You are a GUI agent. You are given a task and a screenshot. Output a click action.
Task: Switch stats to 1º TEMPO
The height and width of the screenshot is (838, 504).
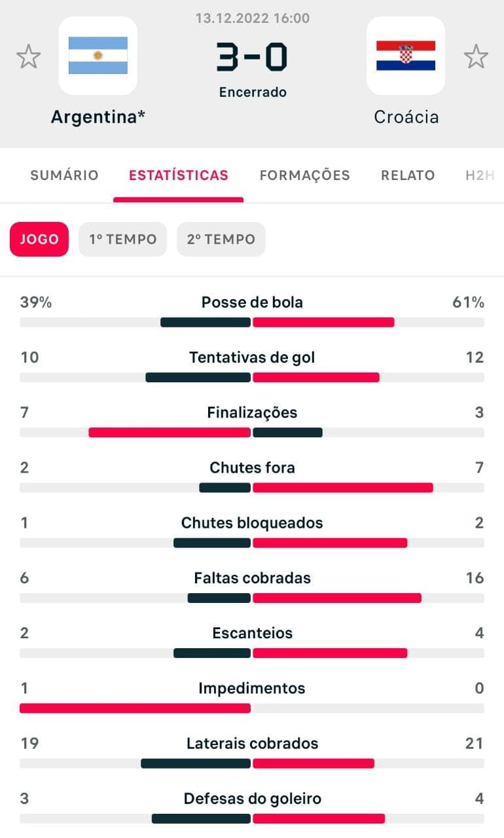coord(123,239)
